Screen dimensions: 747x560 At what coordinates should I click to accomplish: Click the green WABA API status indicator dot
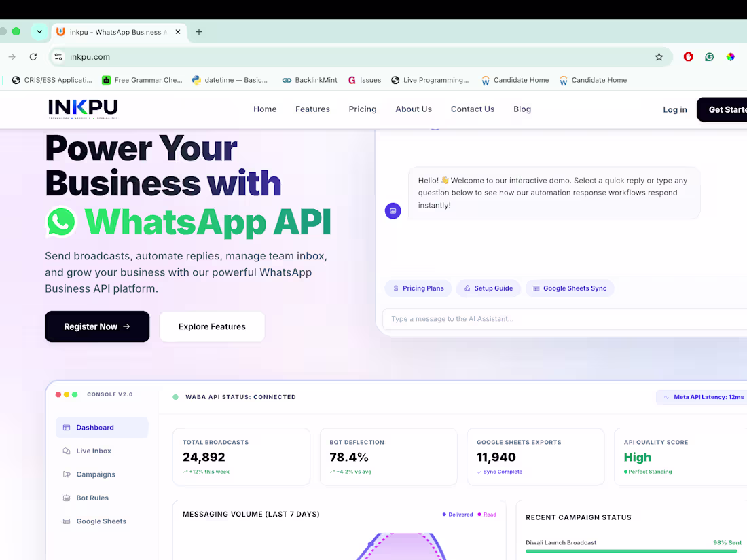click(175, 397)
